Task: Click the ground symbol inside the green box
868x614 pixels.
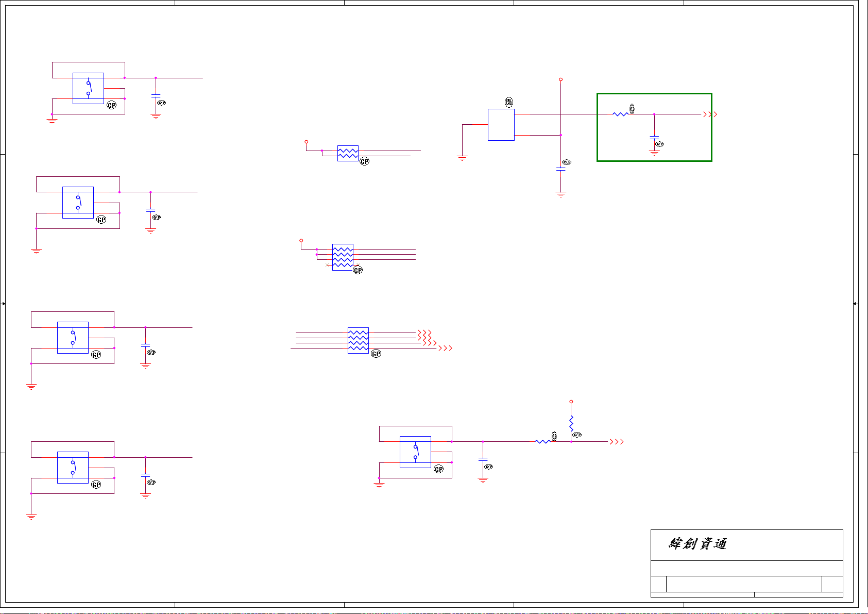Action: point(654,153)
